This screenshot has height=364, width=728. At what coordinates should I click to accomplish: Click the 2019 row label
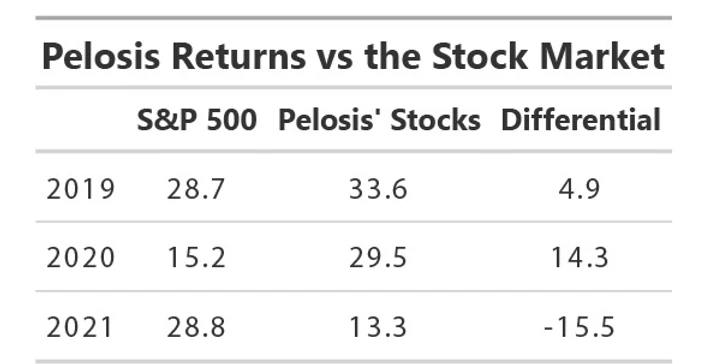(80, 189)
